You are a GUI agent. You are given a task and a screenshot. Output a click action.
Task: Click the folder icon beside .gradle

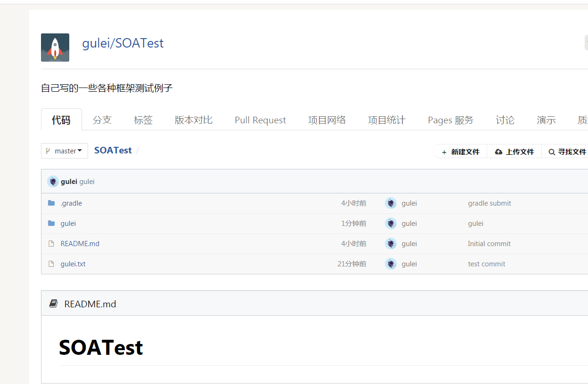click(x=51, y=202)
